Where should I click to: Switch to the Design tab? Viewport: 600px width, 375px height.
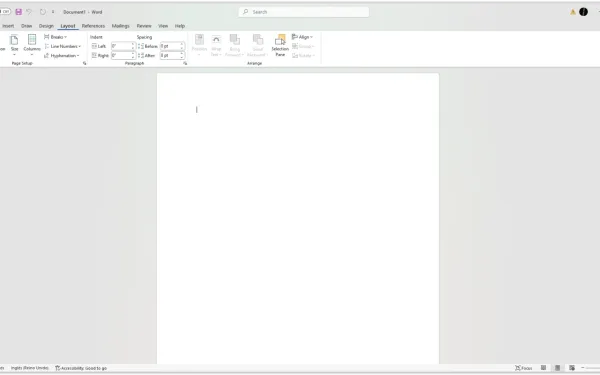pos(46,26)
